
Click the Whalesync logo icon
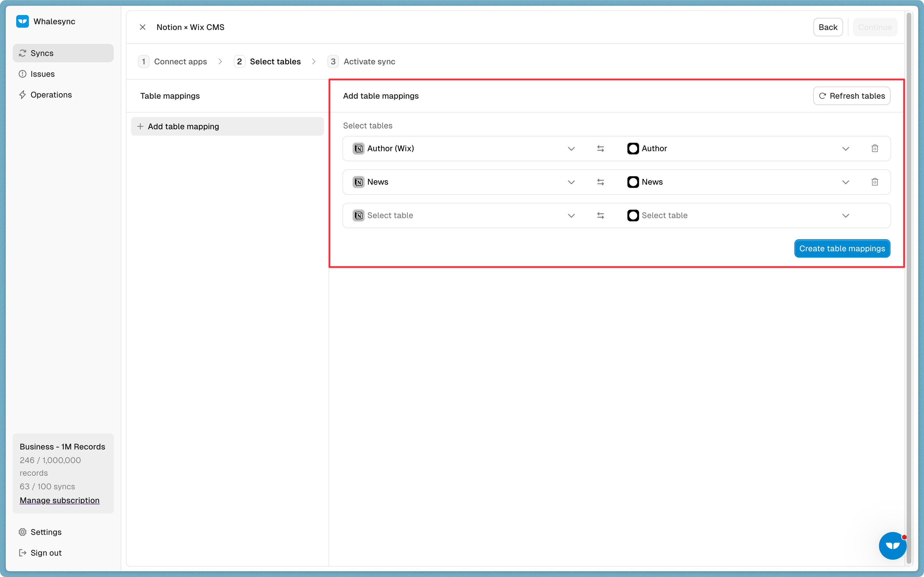coord(23,21)
